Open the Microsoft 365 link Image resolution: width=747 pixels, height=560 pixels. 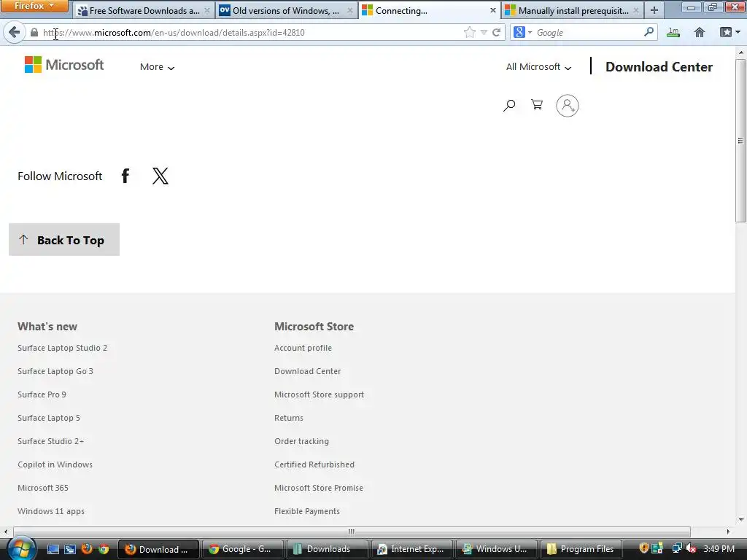pos(43,488)
